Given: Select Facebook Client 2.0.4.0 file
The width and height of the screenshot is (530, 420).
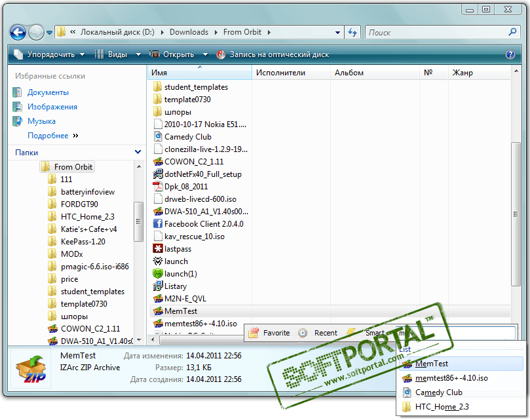Looking at the screenshot, I should pos(204,224).
